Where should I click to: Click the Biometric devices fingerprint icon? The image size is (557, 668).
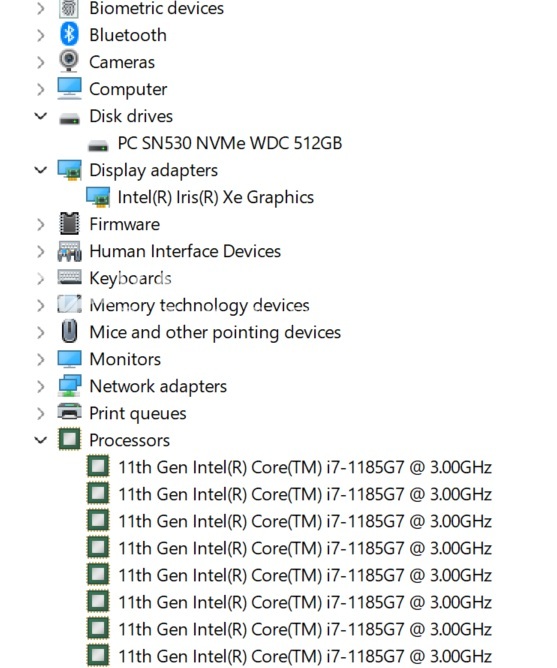[69, 9]
